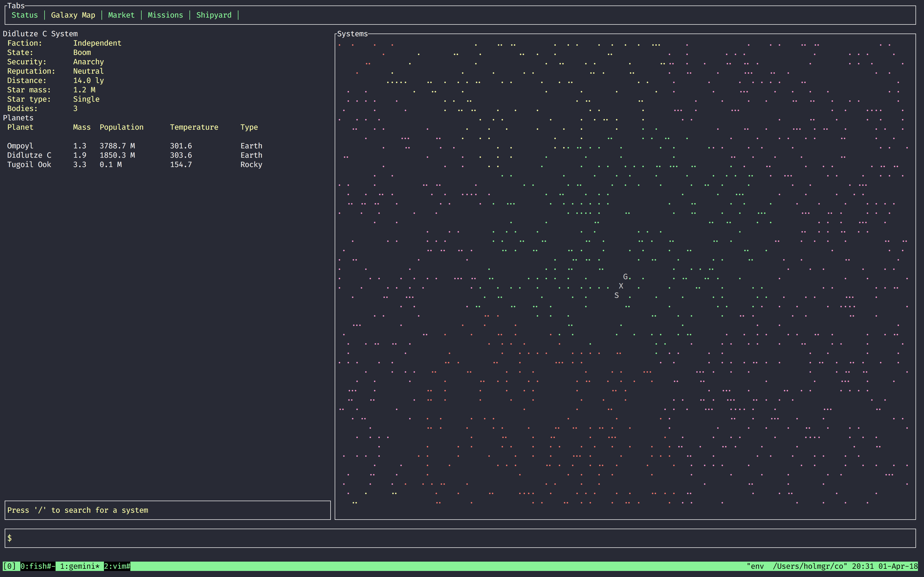Select the Shipyard tab

213,15
